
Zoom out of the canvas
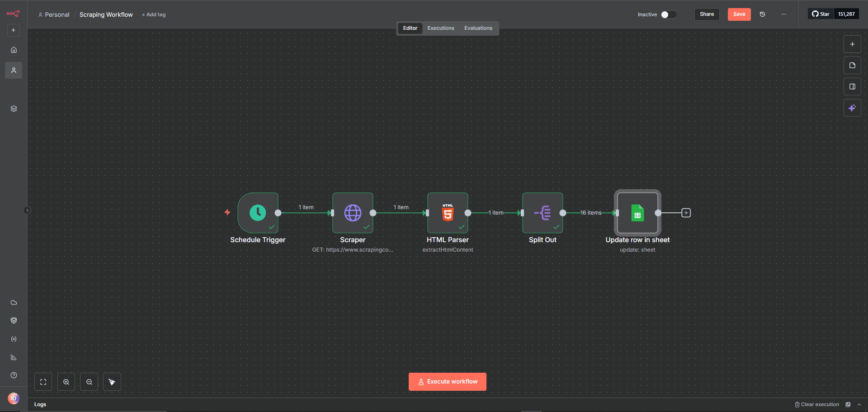pos(89,382)
